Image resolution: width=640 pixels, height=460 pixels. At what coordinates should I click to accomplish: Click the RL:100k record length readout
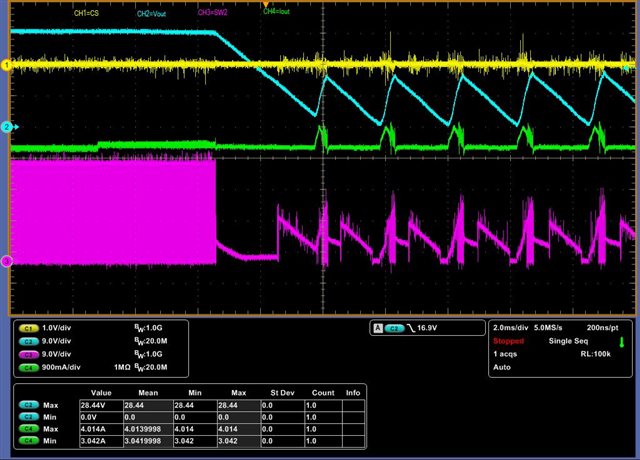(x=596, y=354)
